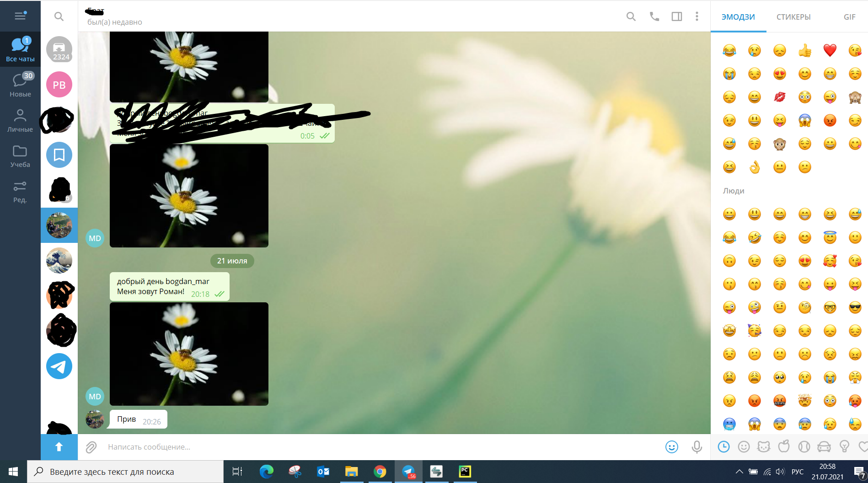This screenshot has height=483, width=868.
Task: Switch the РУС keyboard language indicator
Action: point(797,472)
